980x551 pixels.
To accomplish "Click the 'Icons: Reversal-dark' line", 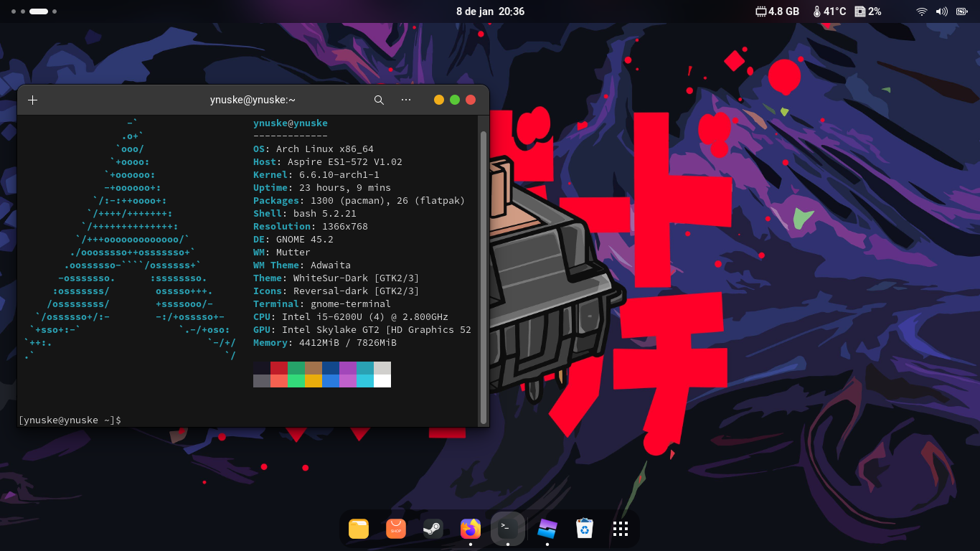I will [336, 291].
